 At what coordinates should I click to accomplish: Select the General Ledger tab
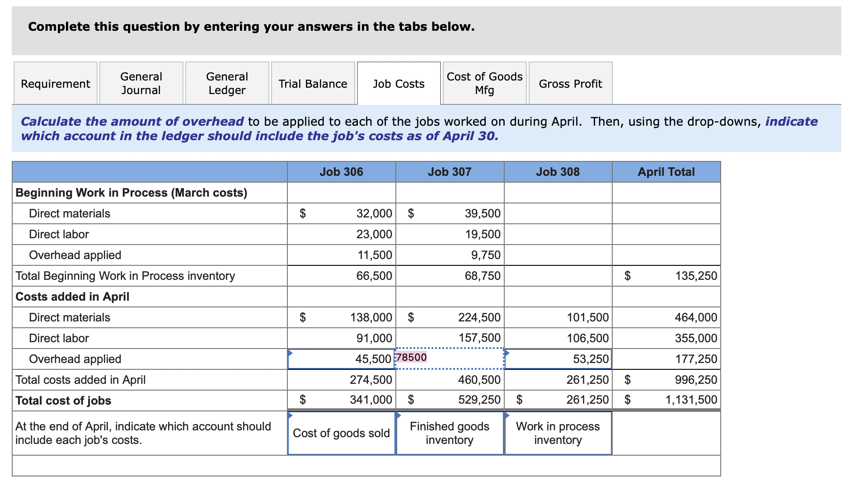[226, 83]
